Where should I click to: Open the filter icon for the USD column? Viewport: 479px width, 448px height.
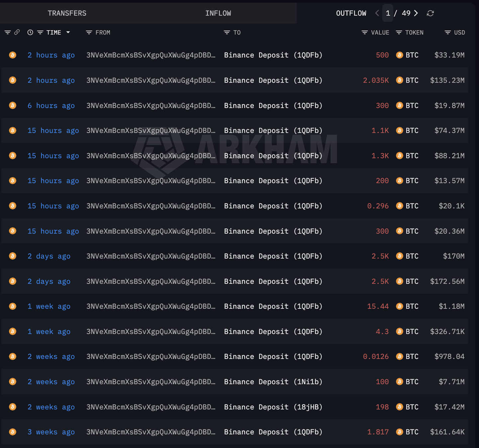pyautogui.click(x=447, y=32)
